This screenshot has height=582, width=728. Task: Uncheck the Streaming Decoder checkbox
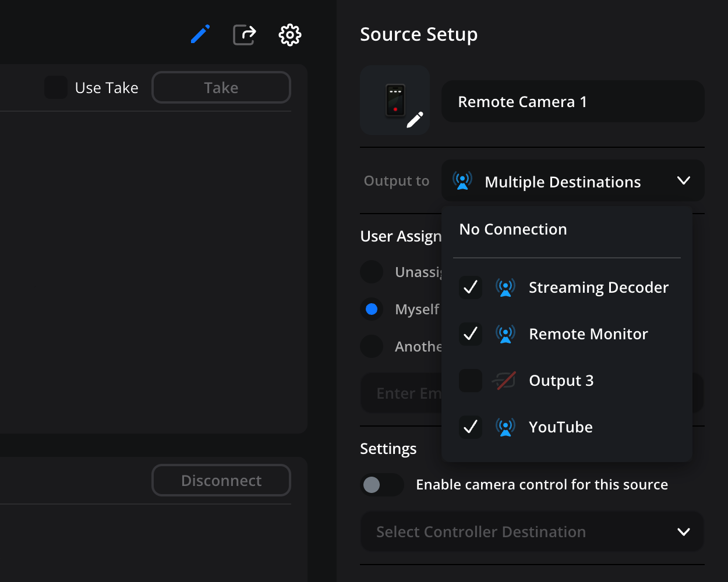[x=471, y=288]
